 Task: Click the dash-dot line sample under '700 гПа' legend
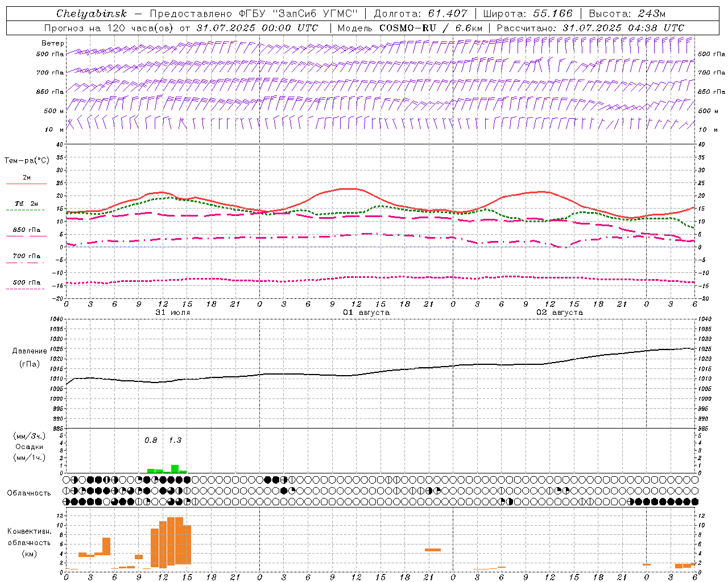(x=26, y=263)
